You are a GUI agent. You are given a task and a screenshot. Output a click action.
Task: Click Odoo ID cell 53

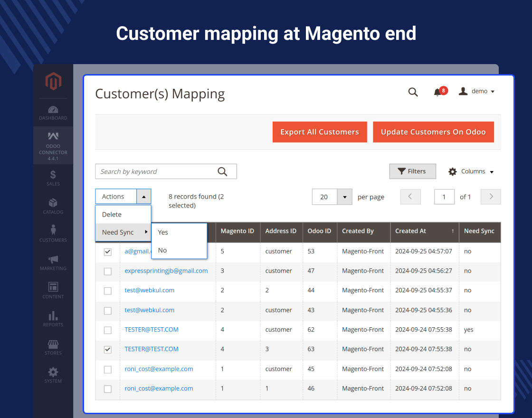pyautogui.click(x=311, y=251)
